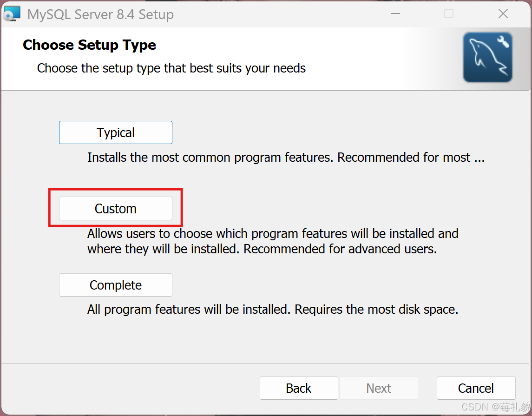
Task: Click the disabled maximize button
Action: pos(449,13)
